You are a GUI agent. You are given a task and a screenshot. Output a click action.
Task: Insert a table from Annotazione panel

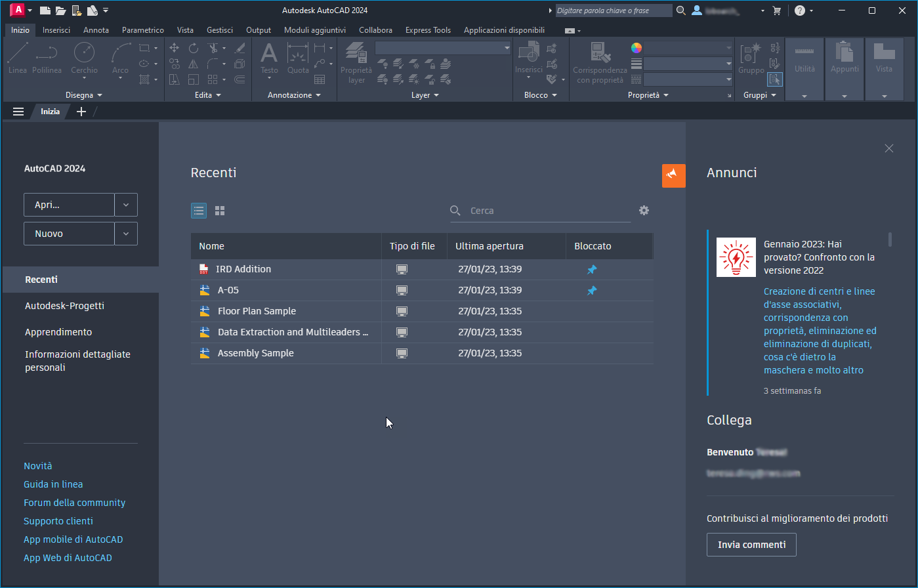point(320,79)
